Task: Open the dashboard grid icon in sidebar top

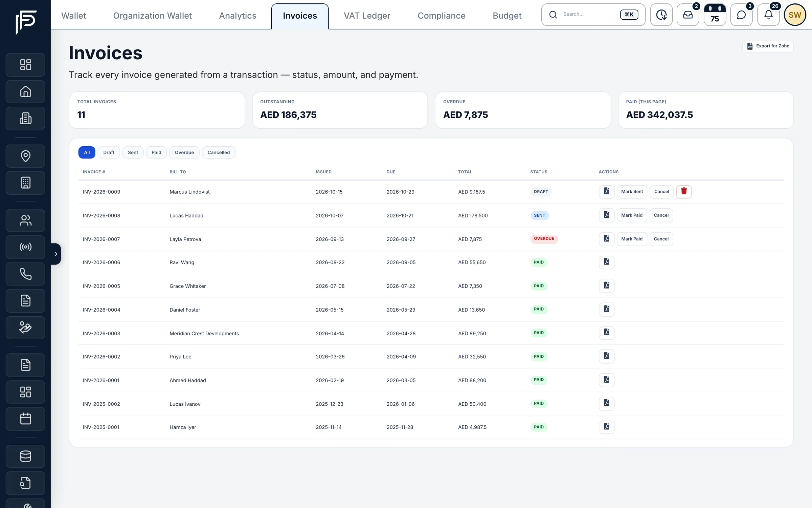Action: [x=25, y=65]
